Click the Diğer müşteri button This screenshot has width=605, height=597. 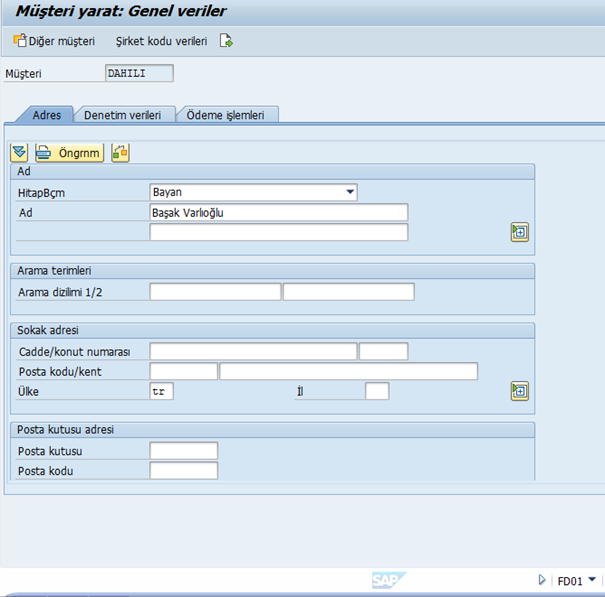click(54, 41)
